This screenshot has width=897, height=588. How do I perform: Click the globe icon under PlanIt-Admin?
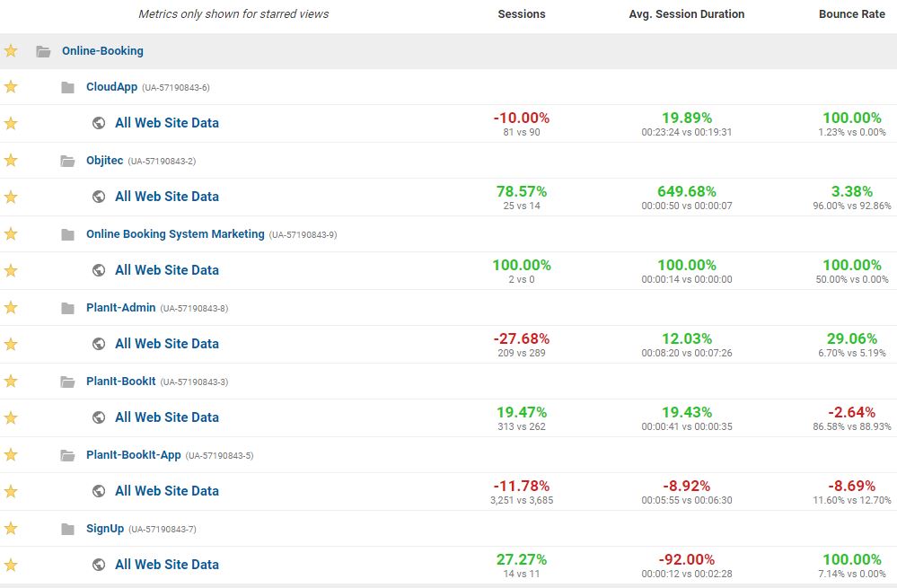99,344
